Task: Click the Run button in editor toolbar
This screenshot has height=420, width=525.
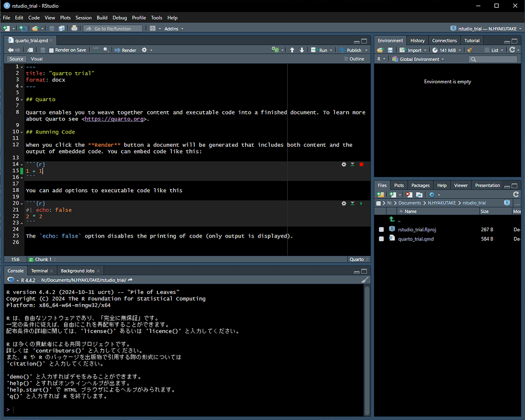Action: [319, 50]
